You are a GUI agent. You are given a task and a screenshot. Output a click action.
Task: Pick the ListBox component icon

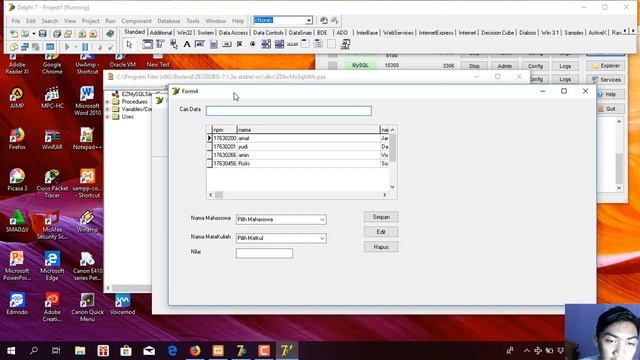[x=266, y=44]
